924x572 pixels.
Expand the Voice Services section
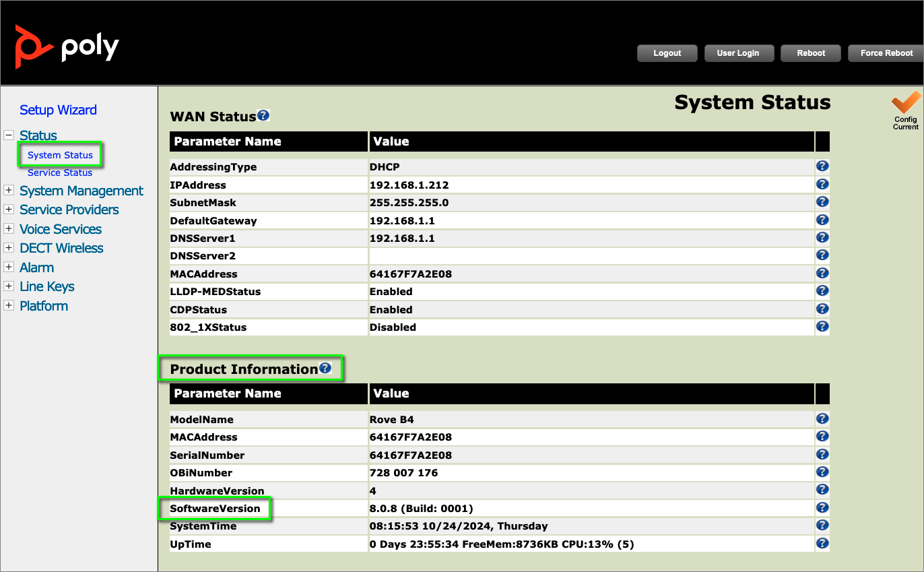coord(9,229)
